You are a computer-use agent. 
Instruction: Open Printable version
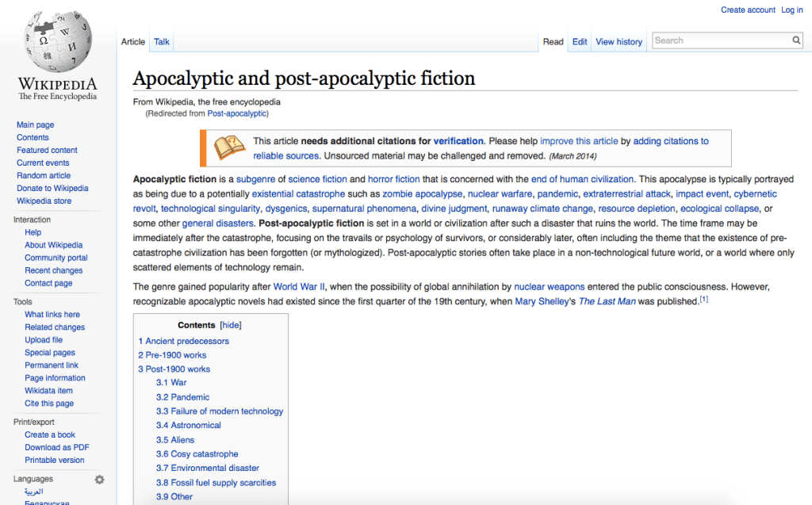tap(55, 460)
